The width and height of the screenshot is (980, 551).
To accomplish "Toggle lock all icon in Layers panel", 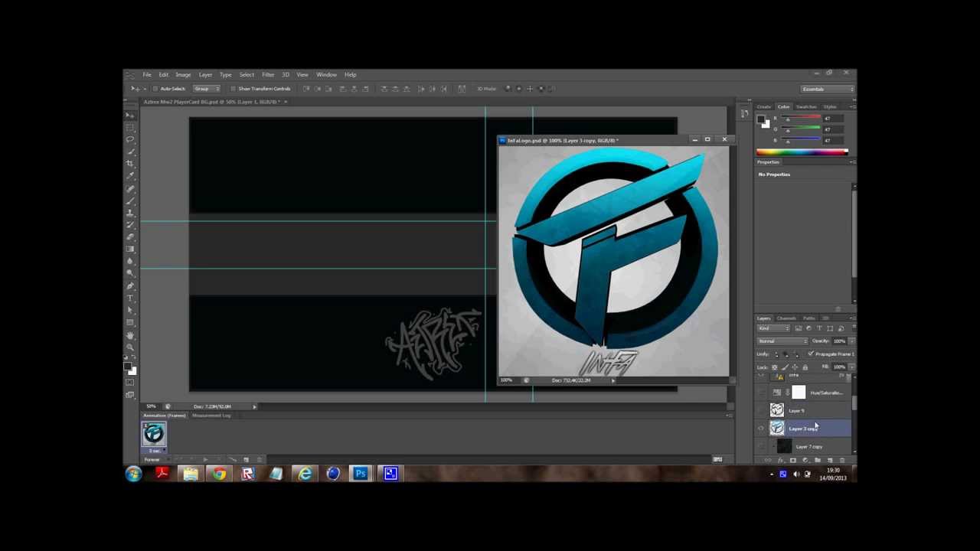I will pyautogui.click(x=805, y=367).
